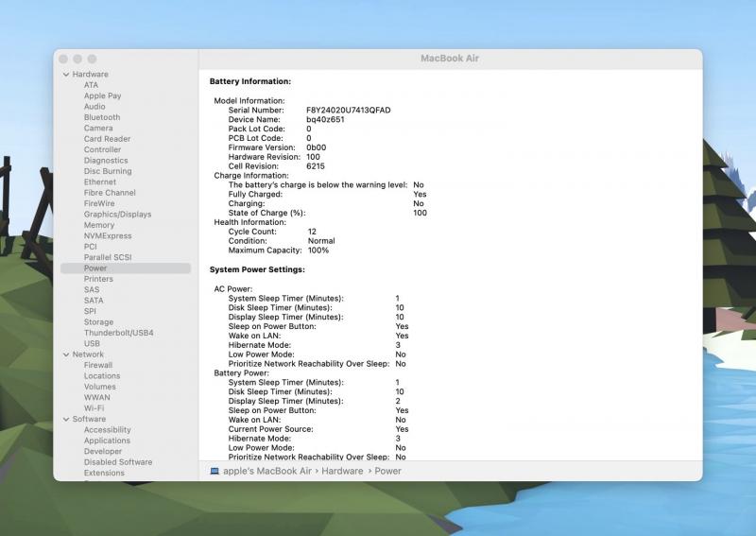Image resolution: width=756 pixels, height=536 pixels.
Task: Open Ethernet in the sidebar
Action: (100, 182)
